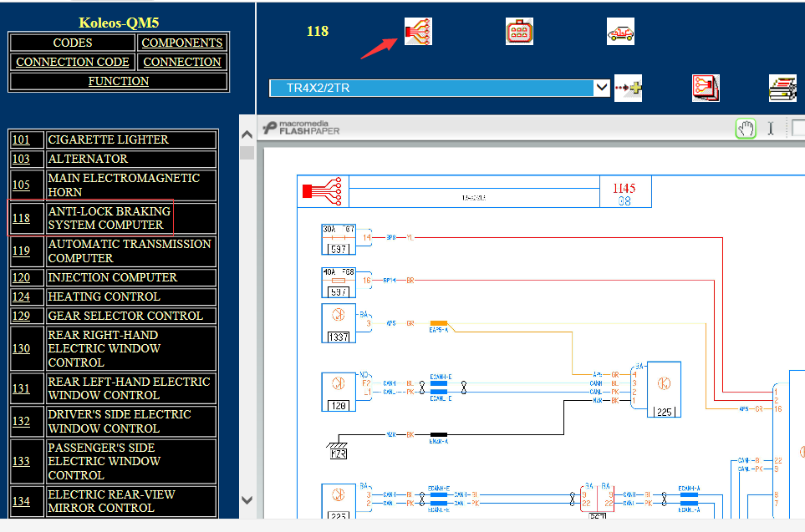Click the printer pages icon
Image resolution: width=805 pixels, height=532 pixels.
(x=782, y=88)
